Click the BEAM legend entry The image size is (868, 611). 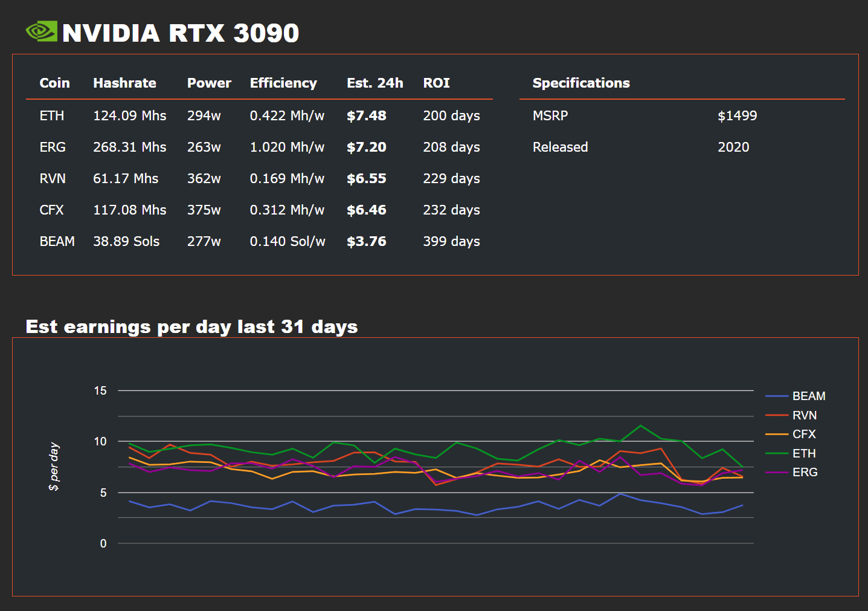(x=796, y=396)
